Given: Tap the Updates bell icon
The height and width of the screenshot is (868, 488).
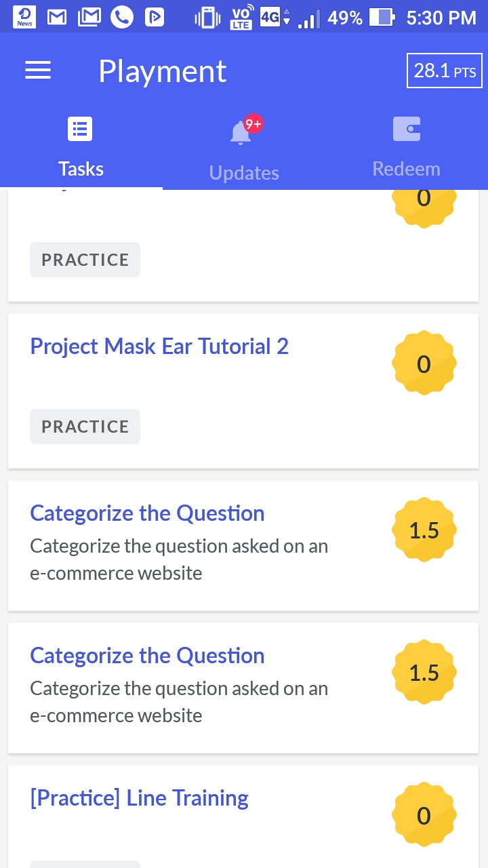Looking at the screenshot, I should coord(240,133).
